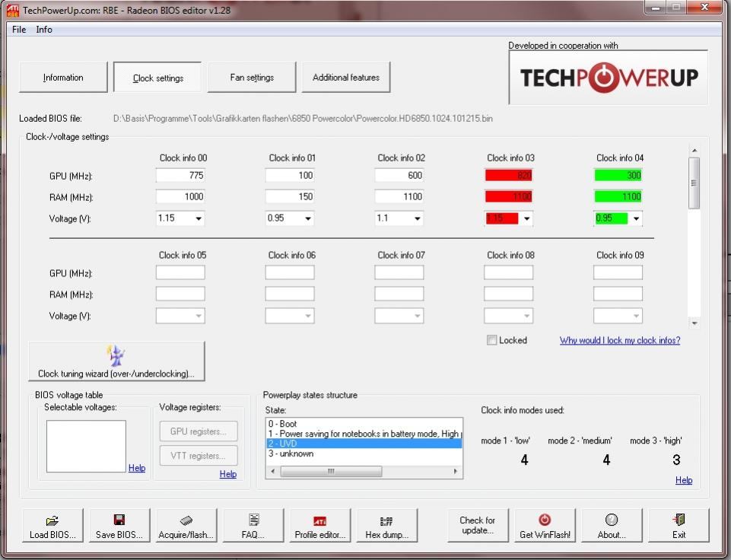Click the TechPowerUp logo banner
Screen dimensions: 731x560
pos(609,78)
